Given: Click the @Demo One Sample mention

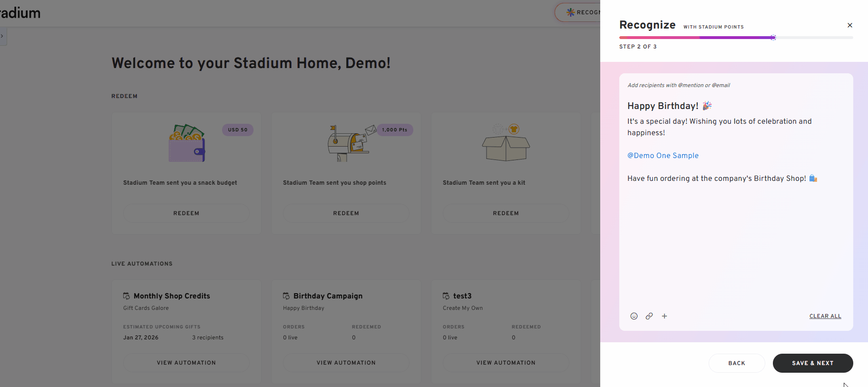Looking at the screenshot, I should (663, 156).
